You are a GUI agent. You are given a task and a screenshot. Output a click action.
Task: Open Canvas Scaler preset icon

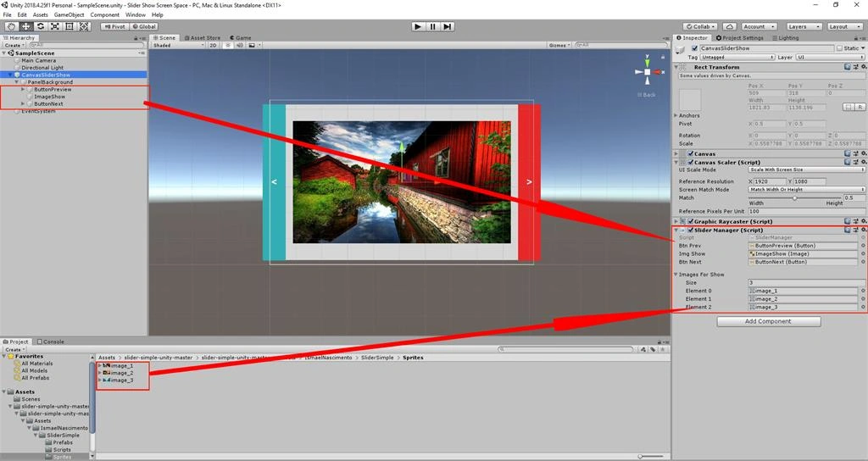coord(855,162)
